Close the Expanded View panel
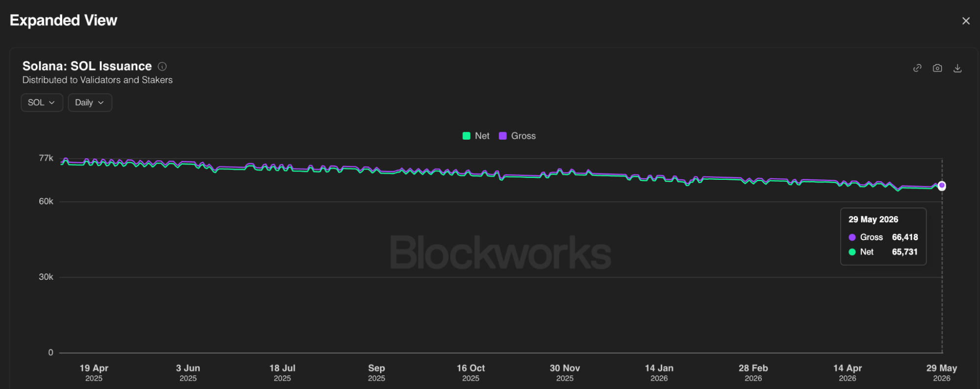 click(x=966, y=21)
